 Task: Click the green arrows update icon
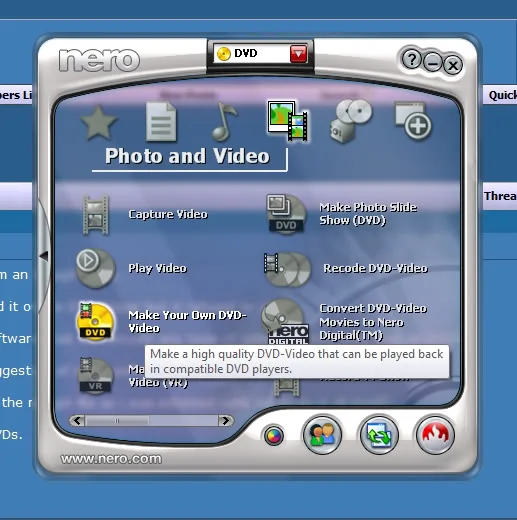[379, 435]
